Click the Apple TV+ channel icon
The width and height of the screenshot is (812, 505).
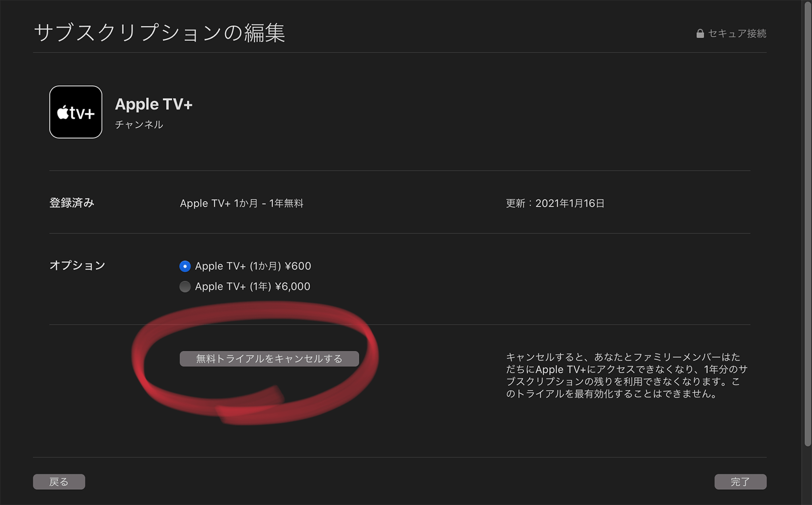tap(76, 112)
